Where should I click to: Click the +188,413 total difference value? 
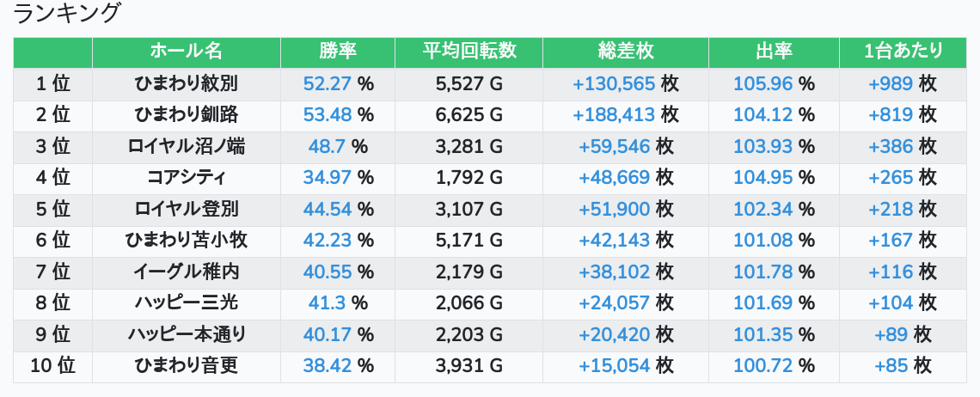coord(614,115)
